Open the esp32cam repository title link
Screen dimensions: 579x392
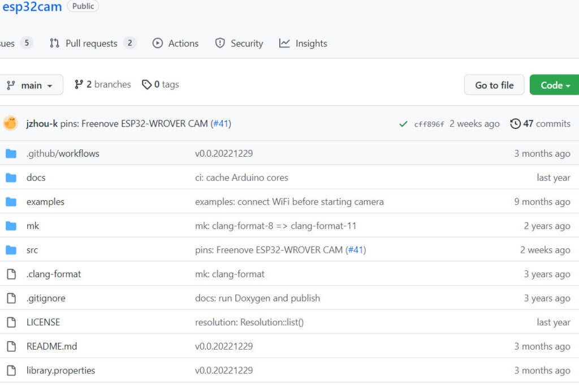pos(32,7)
